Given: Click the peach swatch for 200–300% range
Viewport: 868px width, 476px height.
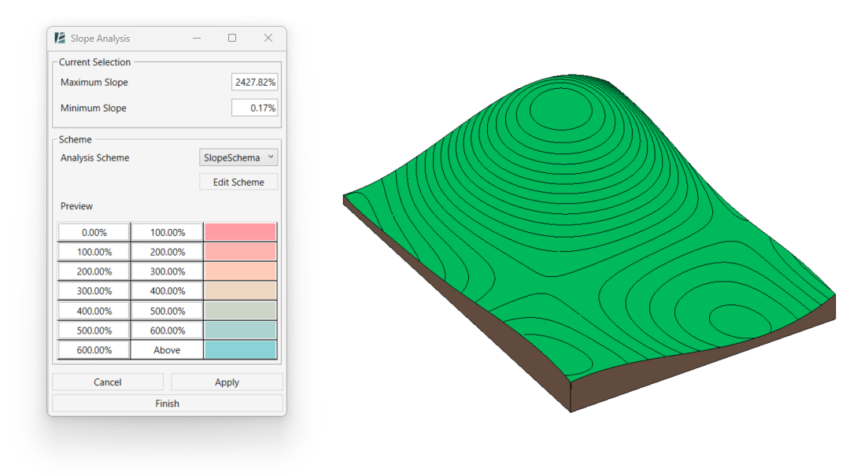Looking at the screenshot, I should 240,271.
